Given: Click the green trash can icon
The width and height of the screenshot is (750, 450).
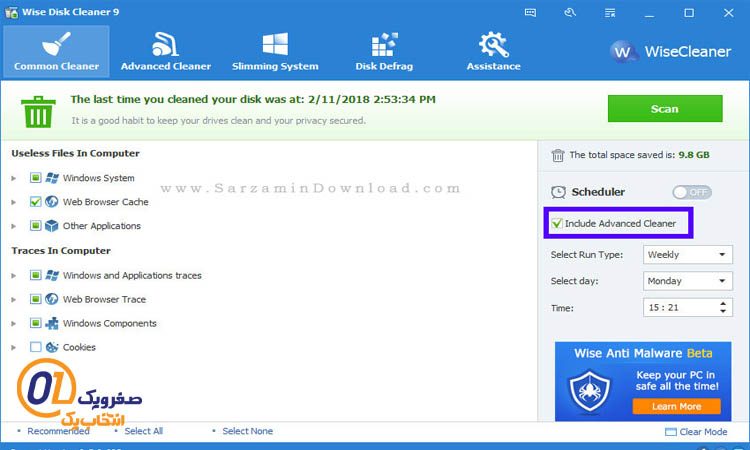Looking at the screenshot, I should coord(38,111).
